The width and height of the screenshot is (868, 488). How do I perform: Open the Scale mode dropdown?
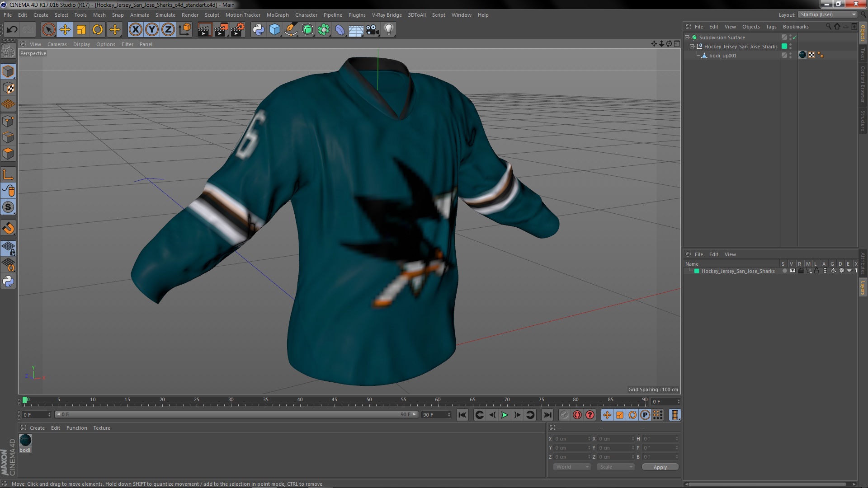click(615, 467)
